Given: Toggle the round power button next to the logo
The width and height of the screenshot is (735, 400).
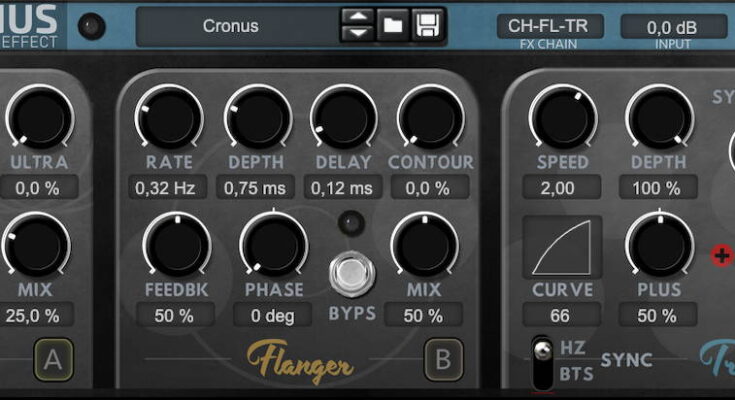Looking at the screenshot, I should 92,26.
